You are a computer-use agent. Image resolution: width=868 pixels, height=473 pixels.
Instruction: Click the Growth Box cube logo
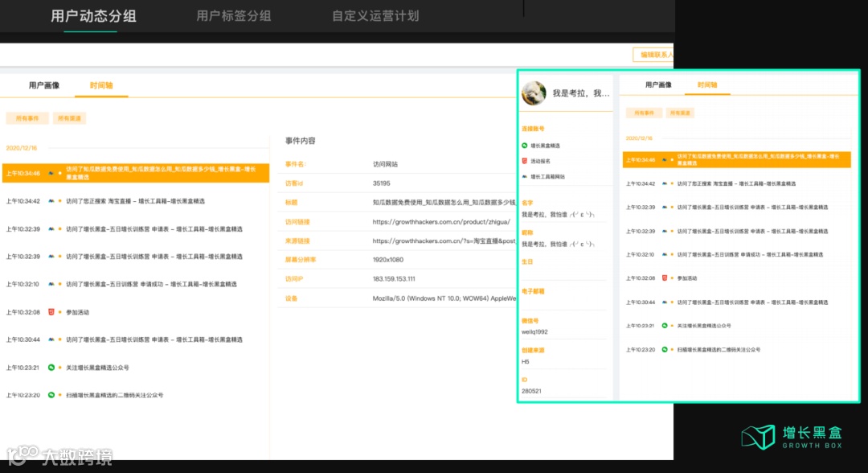point(759,437)
